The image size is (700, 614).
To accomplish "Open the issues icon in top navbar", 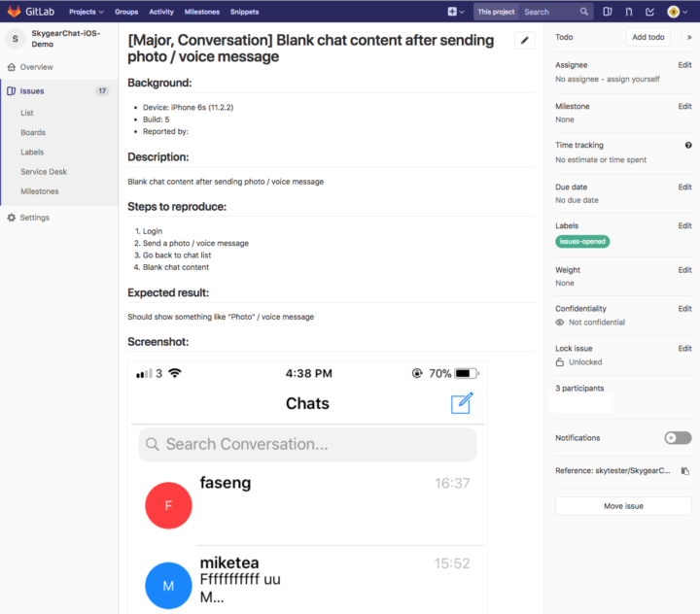I will pyautogui.click(x=607, y=12).
